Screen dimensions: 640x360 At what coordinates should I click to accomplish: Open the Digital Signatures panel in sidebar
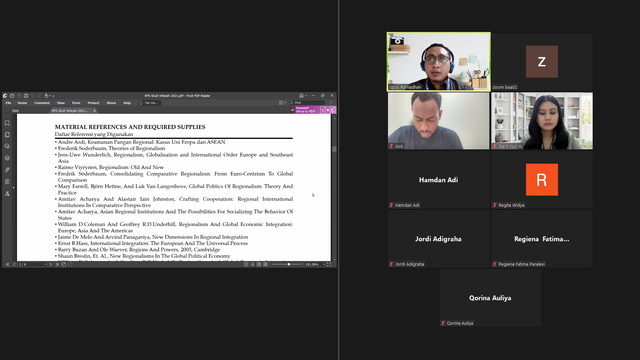(x=7, y=193)
